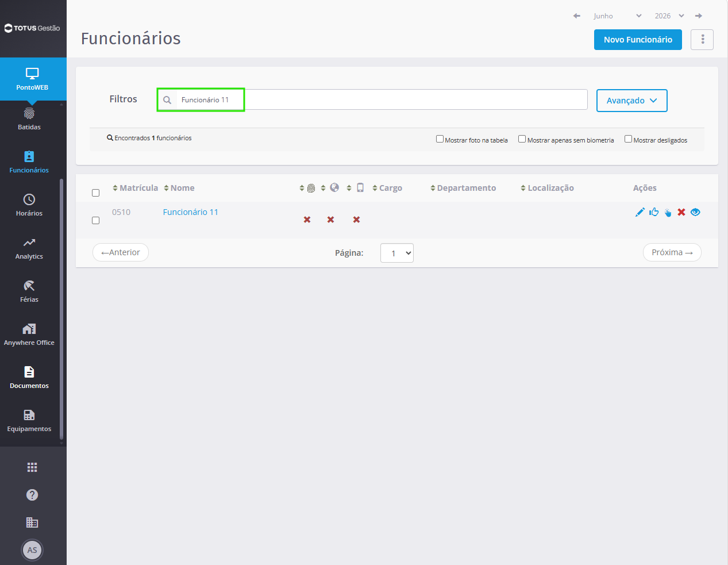Open the Férias section
Viewport: 728px width, 565px height.
tap(29, 291)
